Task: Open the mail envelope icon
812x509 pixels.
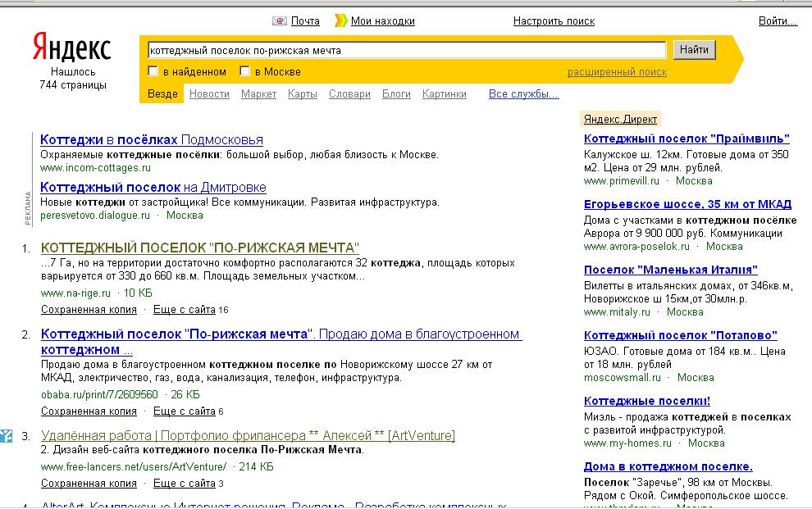Action: (x=280, y=21)
